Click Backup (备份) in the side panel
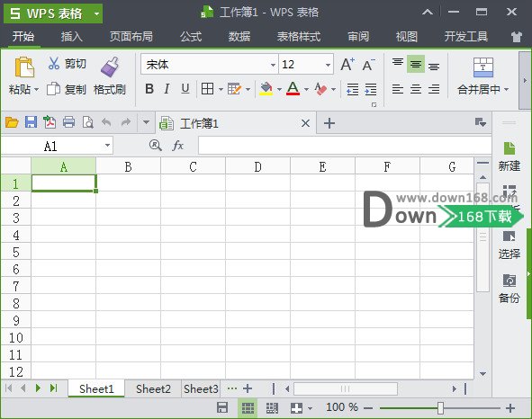532x419 pixels. click(x=509, y=289)
